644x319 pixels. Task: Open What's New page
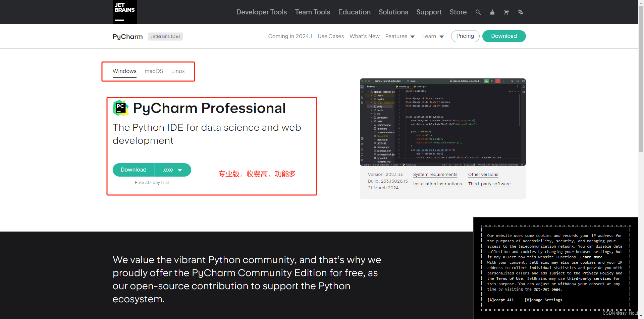tap(364, 36)
